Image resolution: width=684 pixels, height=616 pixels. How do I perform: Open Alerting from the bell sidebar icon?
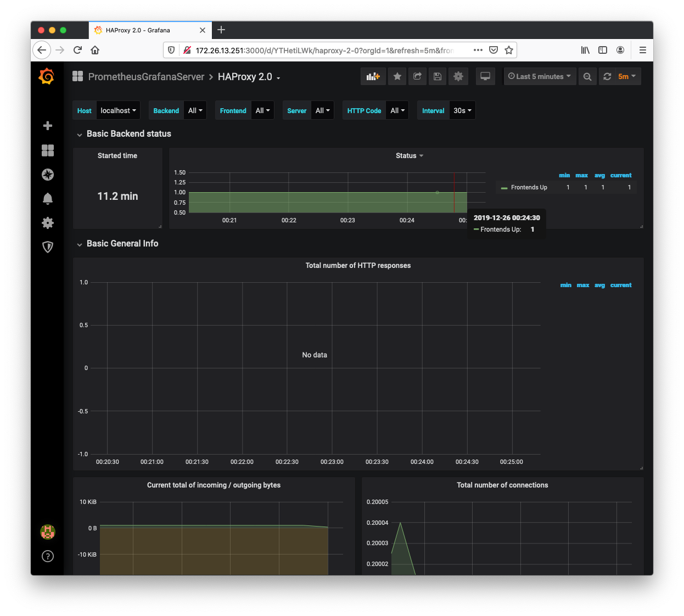tap(47, 199)
